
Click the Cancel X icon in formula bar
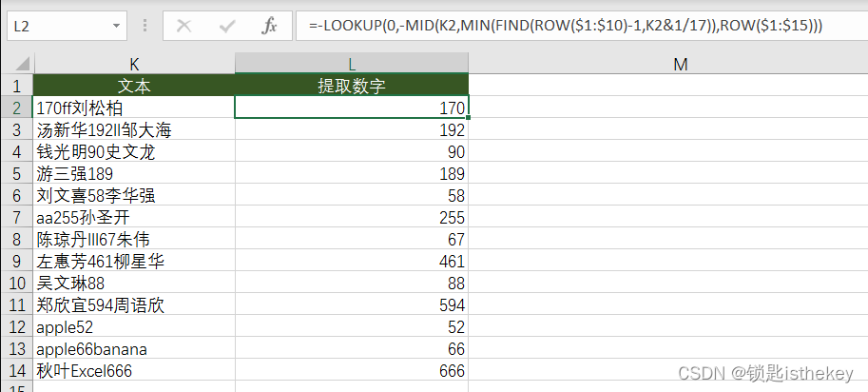pyautogui.click(x=183, y=26)
